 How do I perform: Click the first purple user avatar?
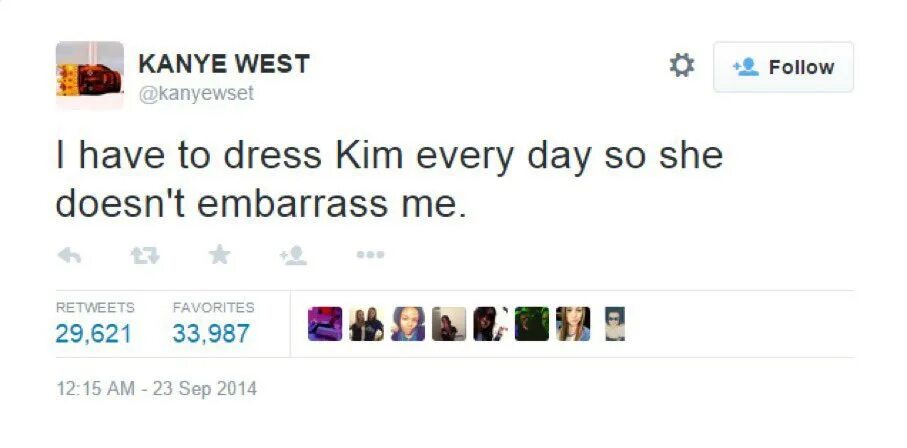(325, 324)
